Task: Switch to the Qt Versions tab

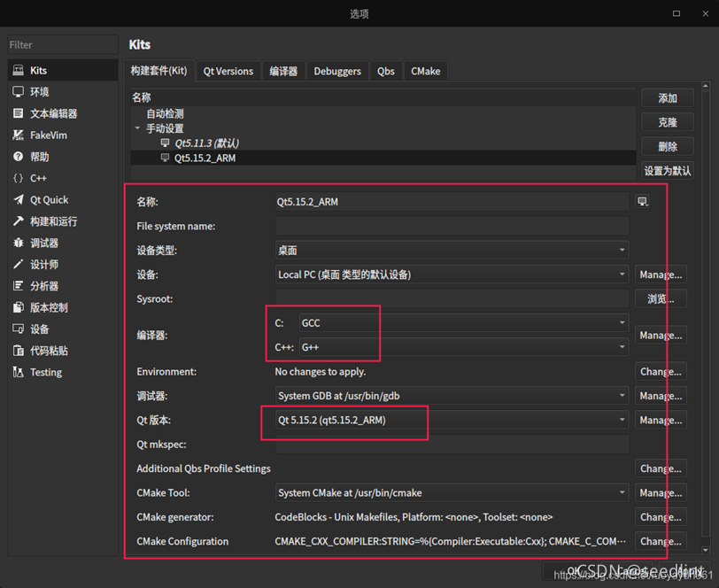Action: coord(228,71)
